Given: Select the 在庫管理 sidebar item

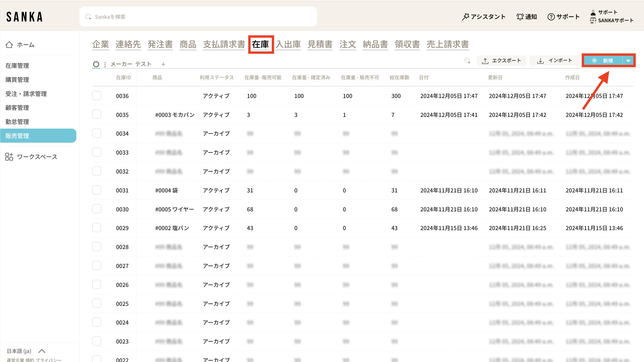Looking at the screenshot, I should tap(17, 66).
